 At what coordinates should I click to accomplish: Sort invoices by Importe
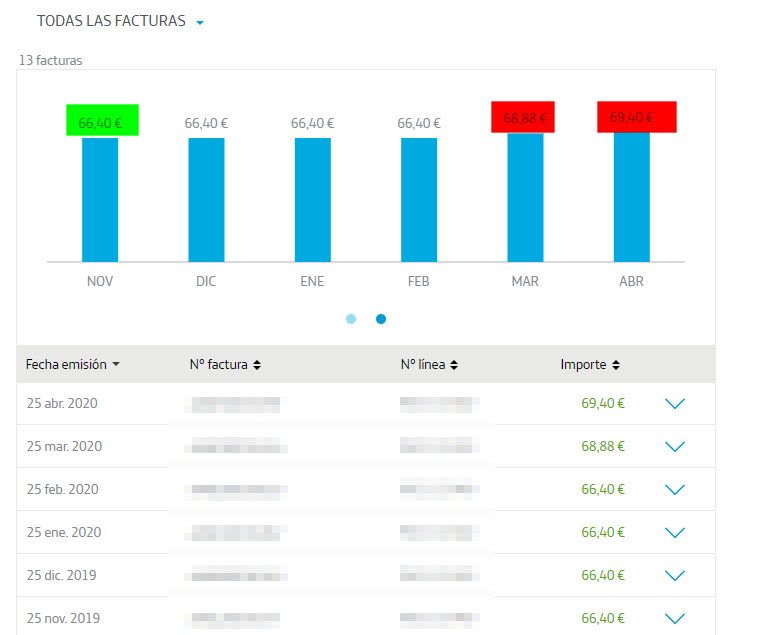[590, 365]
